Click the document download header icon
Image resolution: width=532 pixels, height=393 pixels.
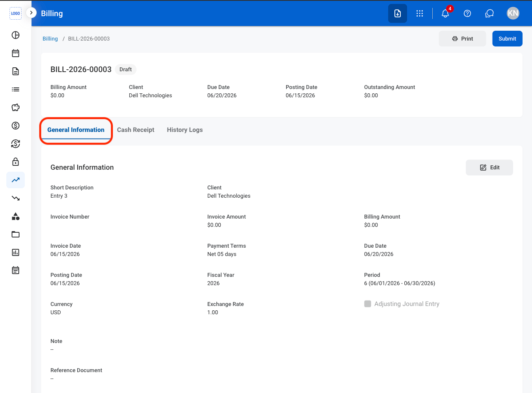398,13
